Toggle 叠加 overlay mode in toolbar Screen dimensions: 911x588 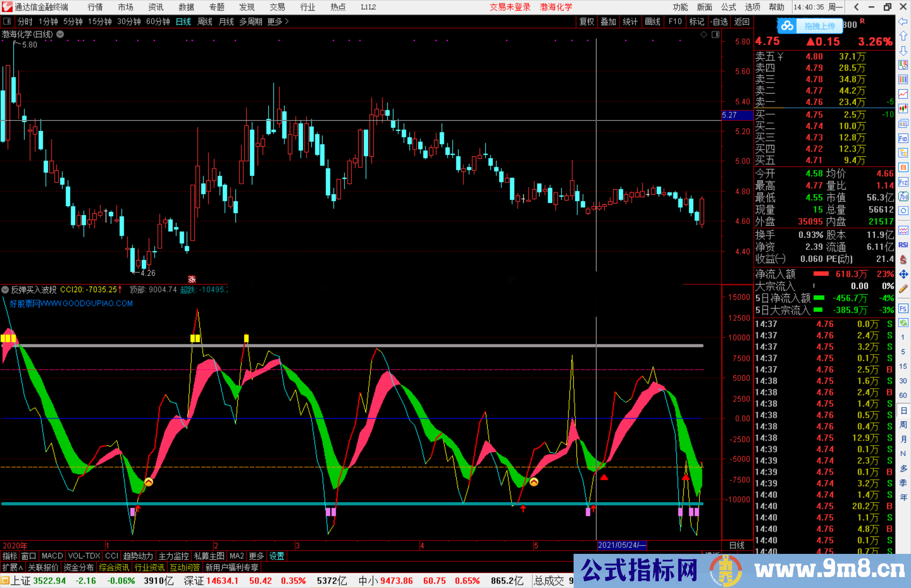coord(608,21)
